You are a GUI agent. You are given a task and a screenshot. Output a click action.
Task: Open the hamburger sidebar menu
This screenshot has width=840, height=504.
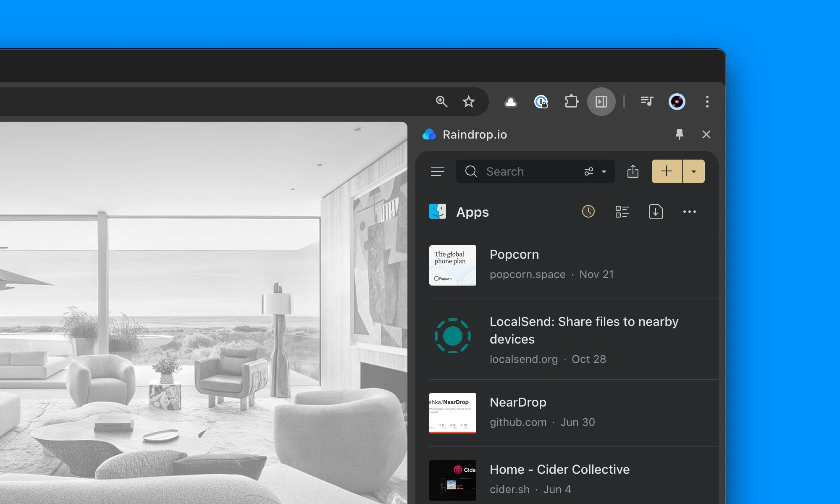coord(437,171)
